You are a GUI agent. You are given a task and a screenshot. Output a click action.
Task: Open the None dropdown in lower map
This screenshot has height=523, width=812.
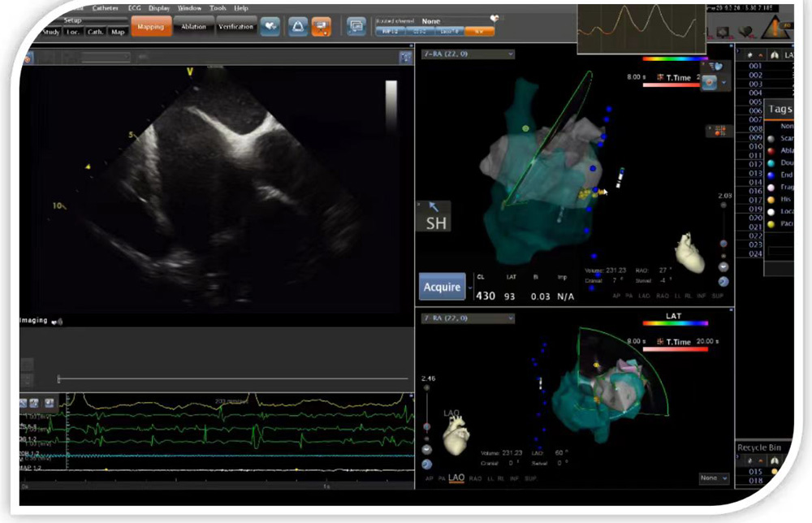click(x=714, y=478)
